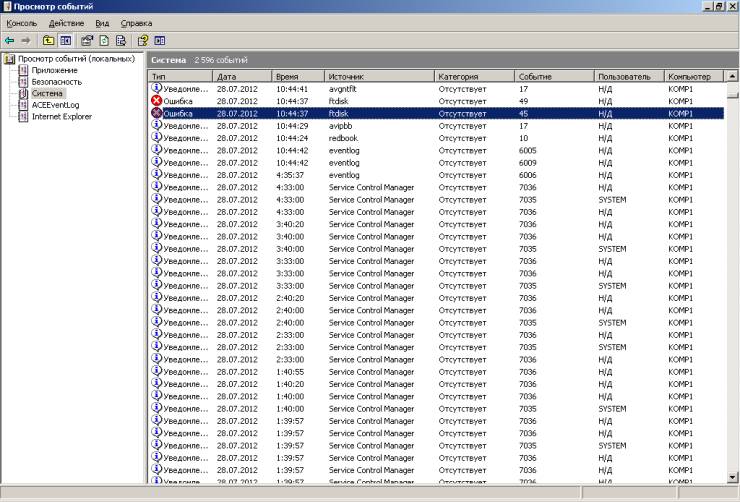Screen dimensions: 740x502
Task: Sort by the Компьютер column header
Action: [694, 76]
